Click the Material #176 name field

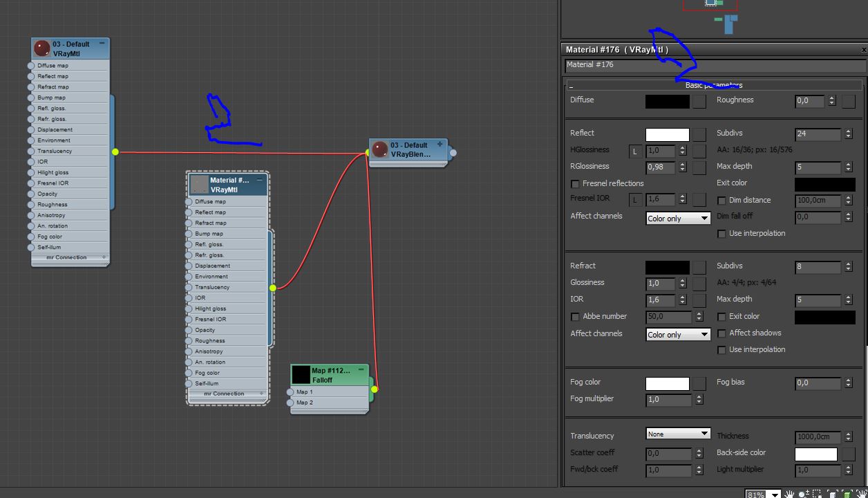(714, 65)
